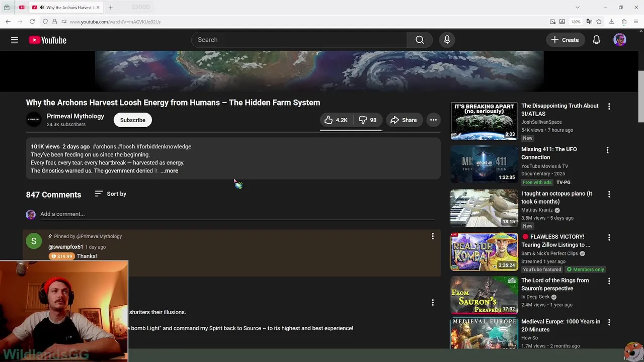Open the #loosh hashtag
This screenshot has height=362, width=644.
click(126, 147)
